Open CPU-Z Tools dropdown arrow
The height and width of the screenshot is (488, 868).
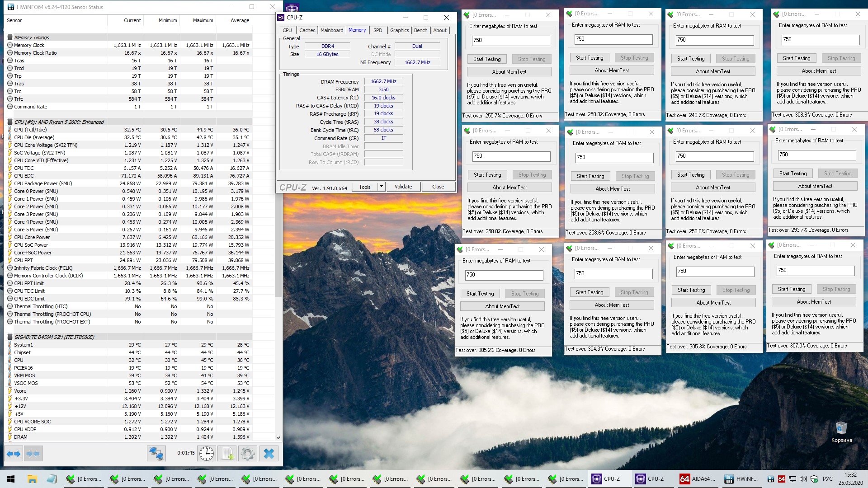[381, 187]
